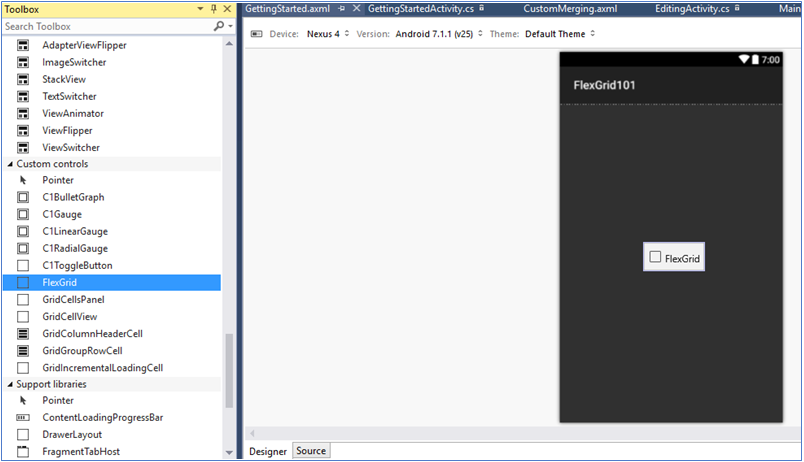Image resolution: width=804 pixels, height=462 pixels.
Task: Click inside the Search Toolbox field
Action: (105, 27)
